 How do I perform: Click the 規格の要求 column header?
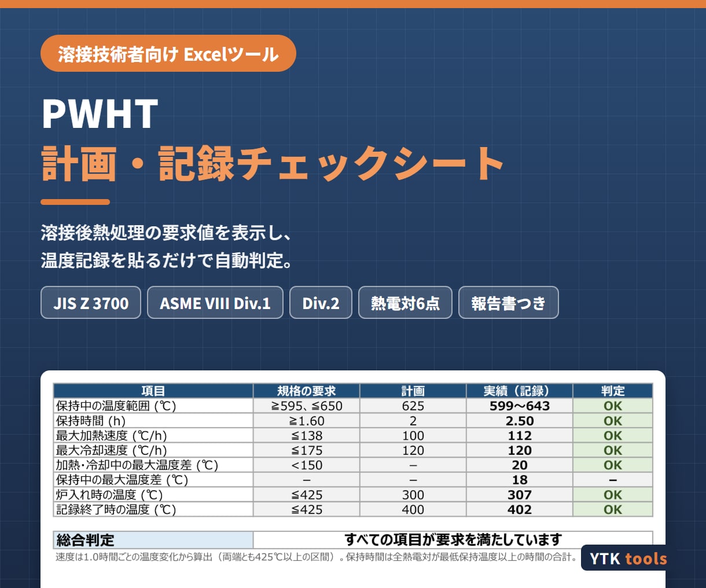tap(307, 391)
